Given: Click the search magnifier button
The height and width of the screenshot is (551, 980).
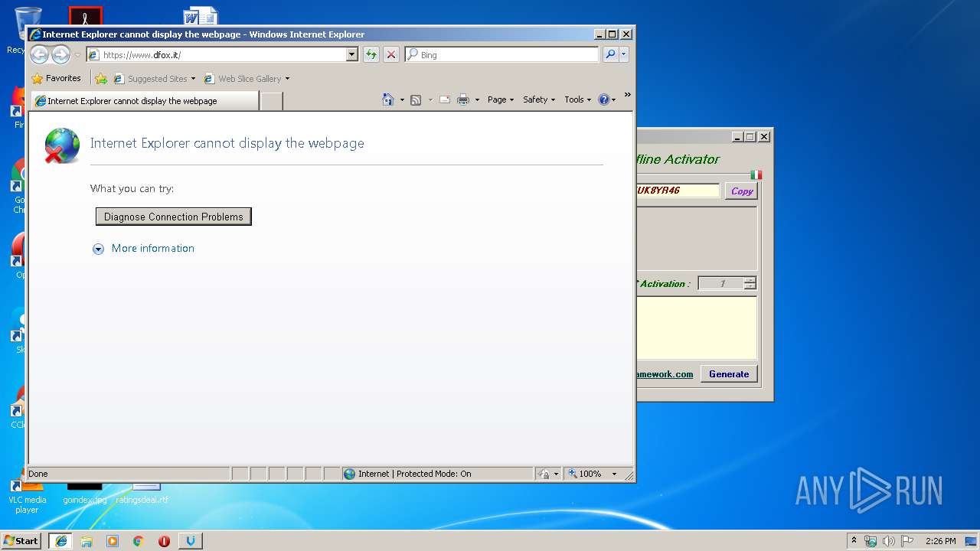Looking at the screenshot, I should 610,54.
